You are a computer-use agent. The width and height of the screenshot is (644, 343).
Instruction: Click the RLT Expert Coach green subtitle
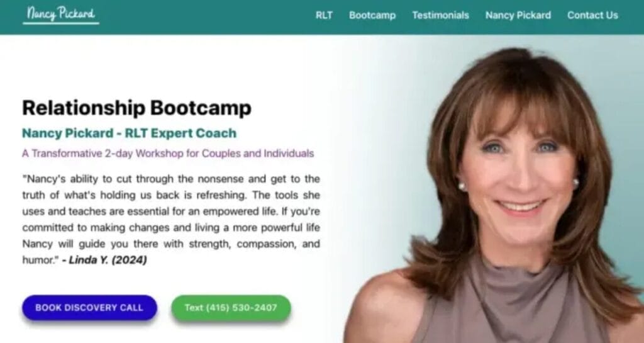[130, 133]
